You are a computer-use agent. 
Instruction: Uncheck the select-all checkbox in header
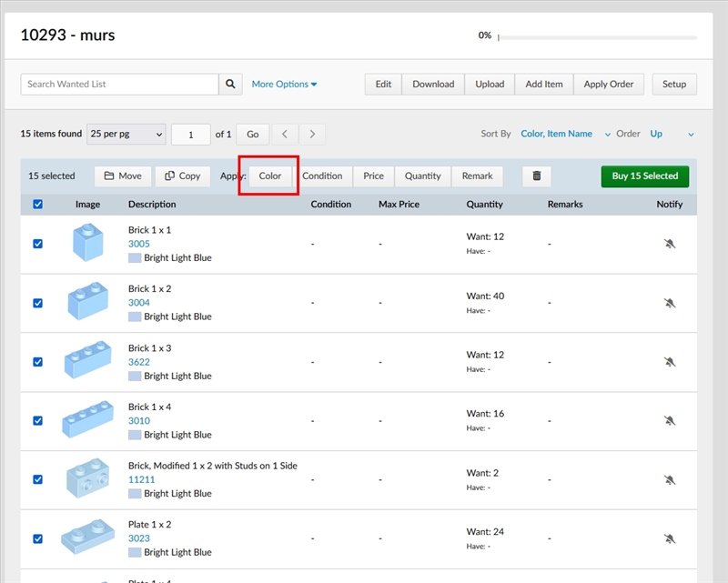37,205
